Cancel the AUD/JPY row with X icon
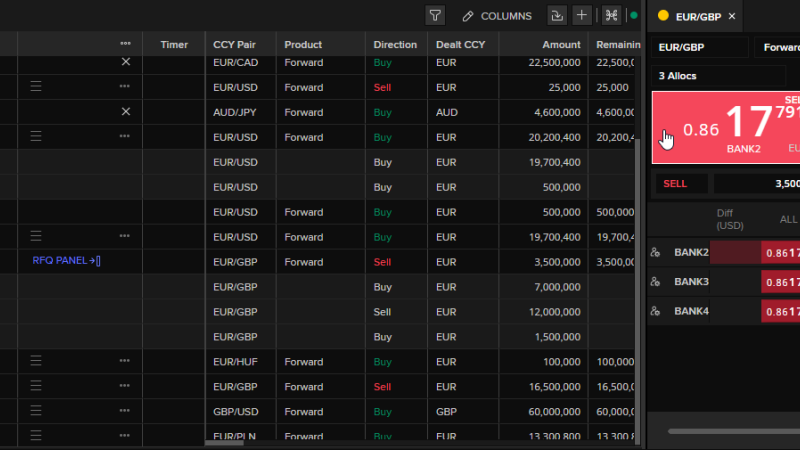The image size is (800, 450). [125, 112]
